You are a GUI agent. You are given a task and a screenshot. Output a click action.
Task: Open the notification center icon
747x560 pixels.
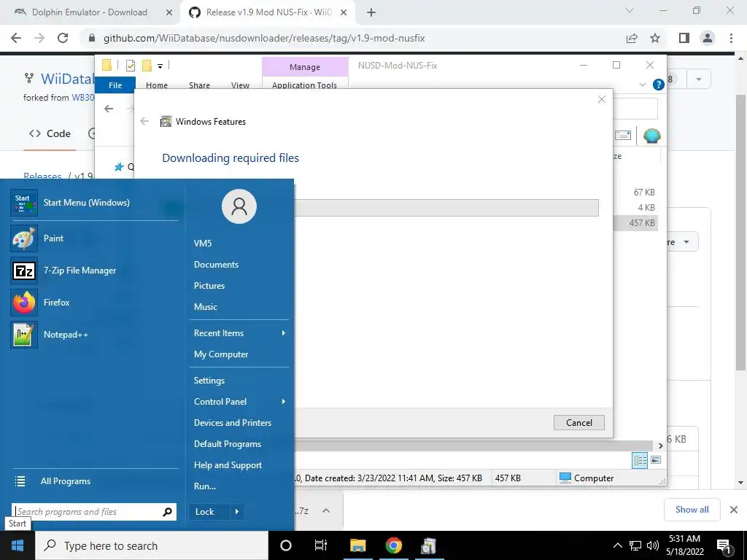(x=724, y=546)
